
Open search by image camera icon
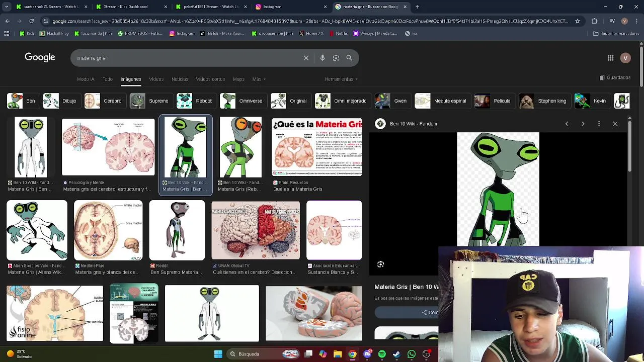pos(336,58)
